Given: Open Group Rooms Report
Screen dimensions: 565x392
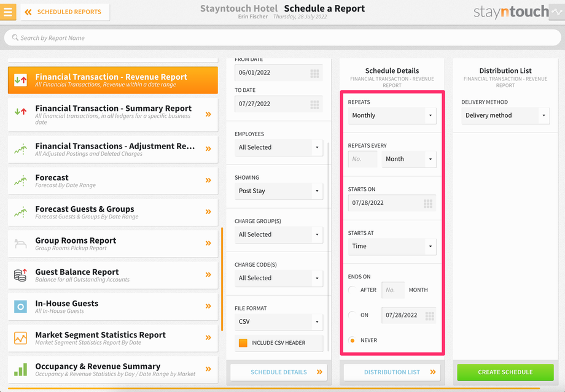Looking at the screenshot, I should (113, 244).
